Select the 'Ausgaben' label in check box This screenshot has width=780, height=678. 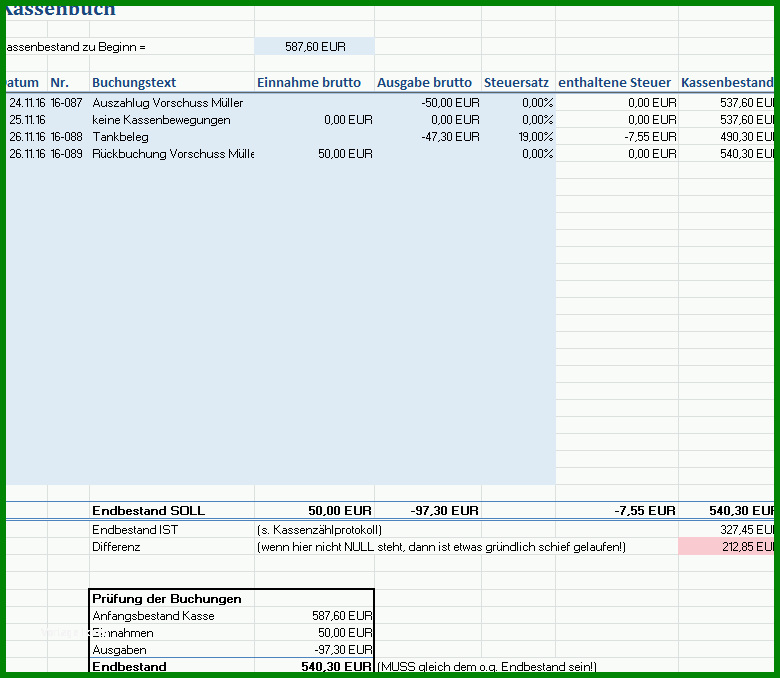tap(172, 650)
